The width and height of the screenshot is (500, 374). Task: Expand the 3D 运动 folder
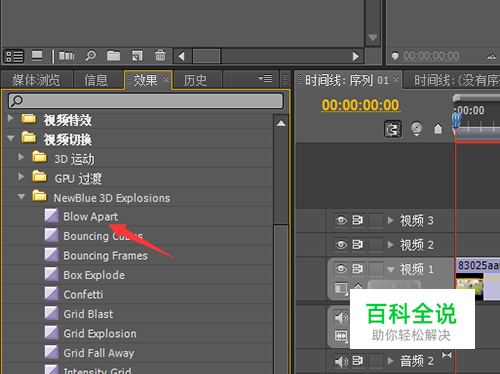(21, 157)
